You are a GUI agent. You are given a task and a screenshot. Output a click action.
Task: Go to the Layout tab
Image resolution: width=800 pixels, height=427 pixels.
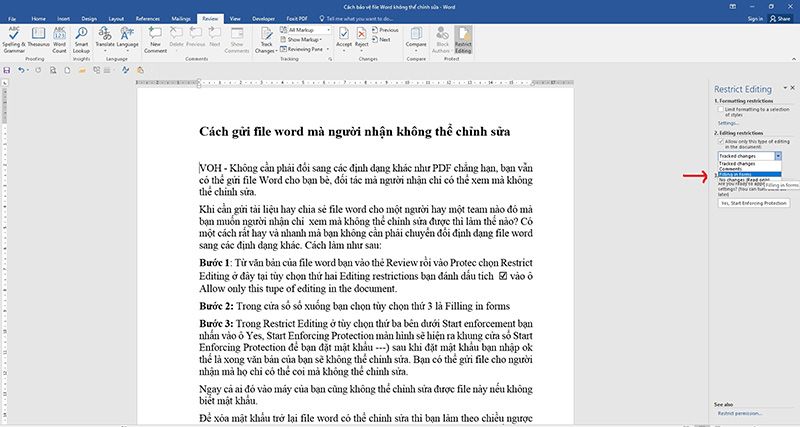pos(116,18)
